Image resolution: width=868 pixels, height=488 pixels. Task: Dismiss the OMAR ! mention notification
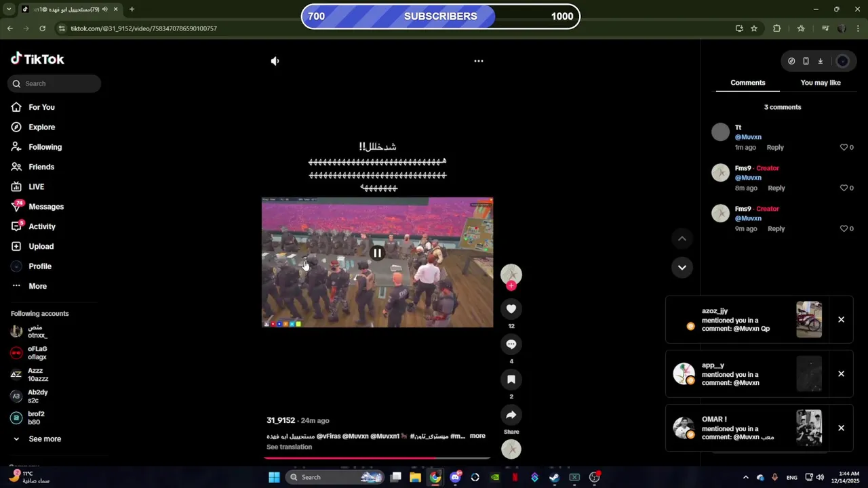[x=841, y=428]
